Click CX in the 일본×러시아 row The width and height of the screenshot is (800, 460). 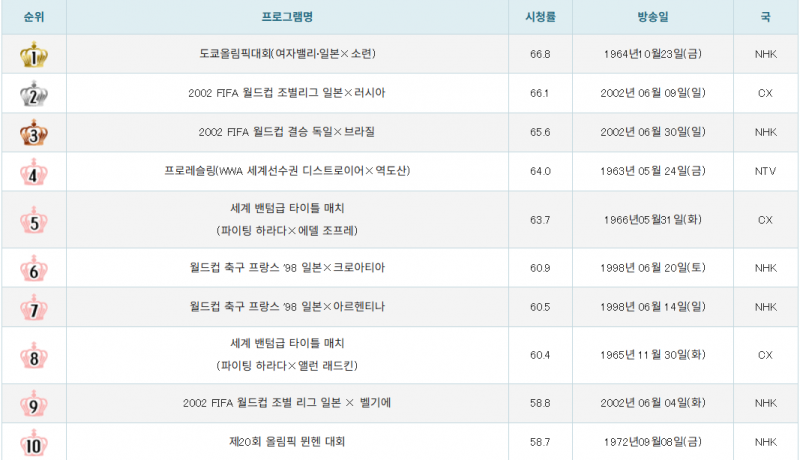765,93
